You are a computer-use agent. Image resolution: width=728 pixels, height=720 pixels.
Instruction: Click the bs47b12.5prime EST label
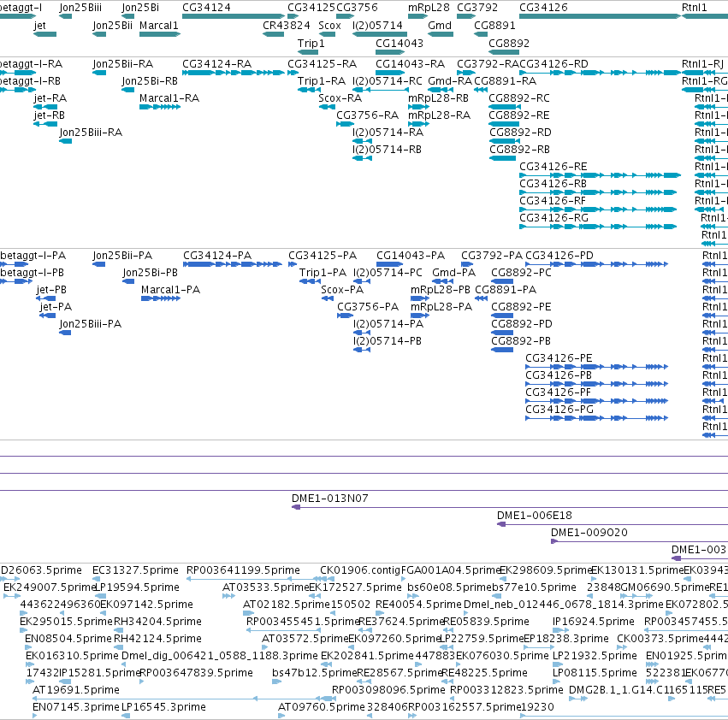pyautogui.click(x=314, y=673)
